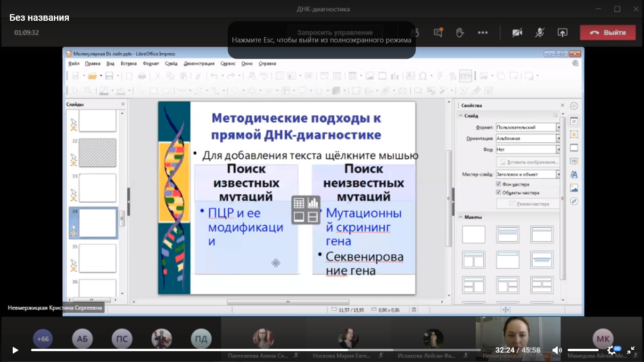Open the Slide Transition sidebar icon
The image size is (644, 362).
pyautogui.click(x=574, y=148)
